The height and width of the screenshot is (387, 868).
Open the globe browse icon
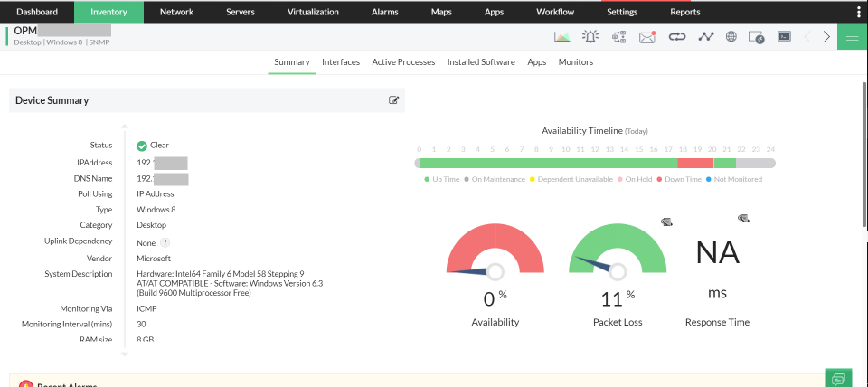coord(731,36)
